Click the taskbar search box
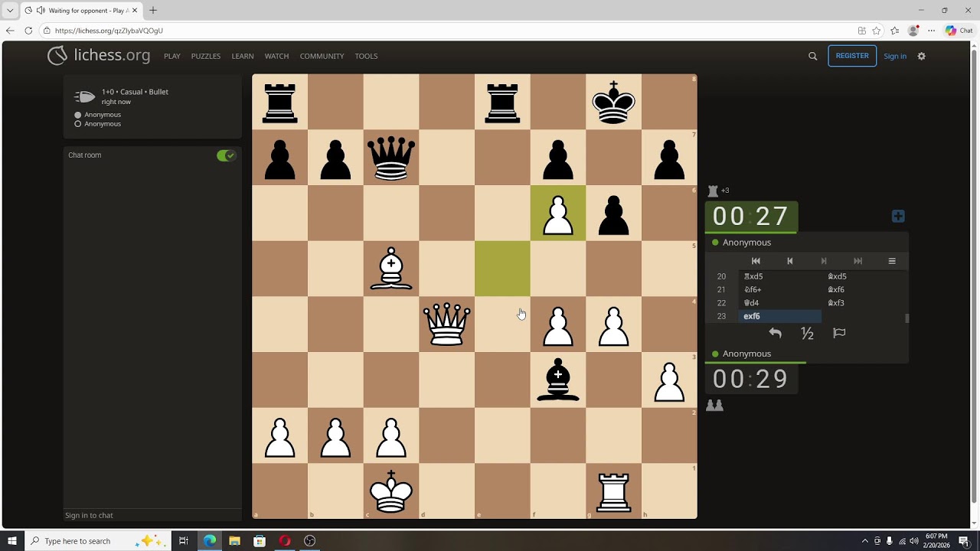980x551 pixels. coord(100,541)
